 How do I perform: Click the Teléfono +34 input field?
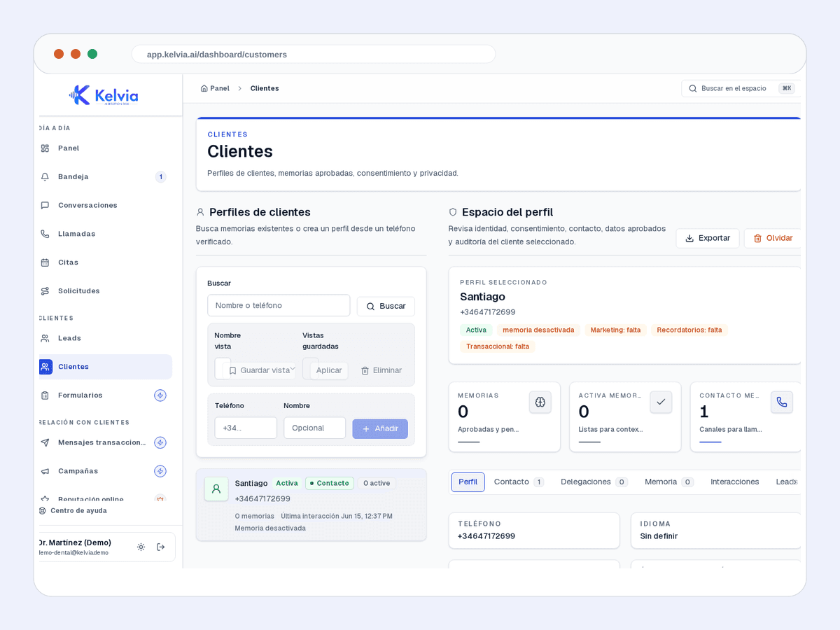246,428
